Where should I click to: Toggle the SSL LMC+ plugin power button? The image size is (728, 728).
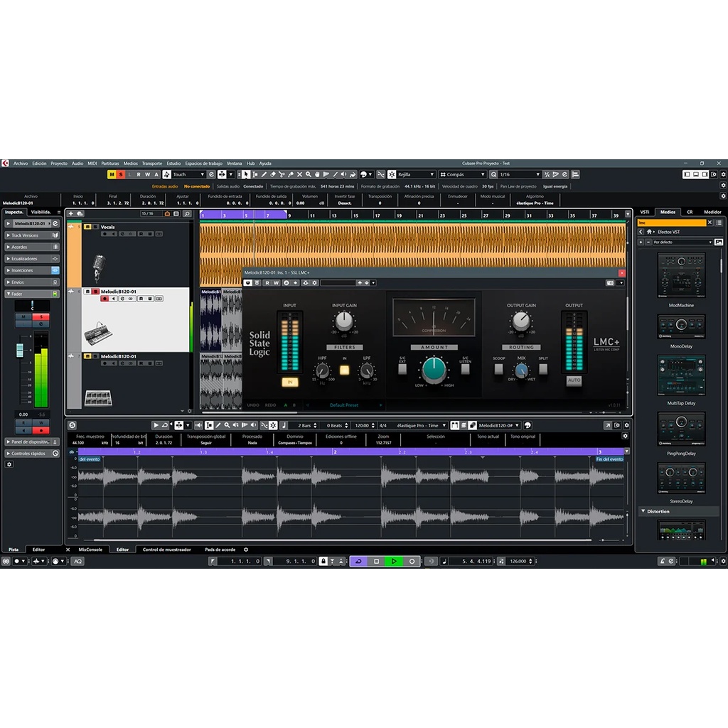(248, 283)
